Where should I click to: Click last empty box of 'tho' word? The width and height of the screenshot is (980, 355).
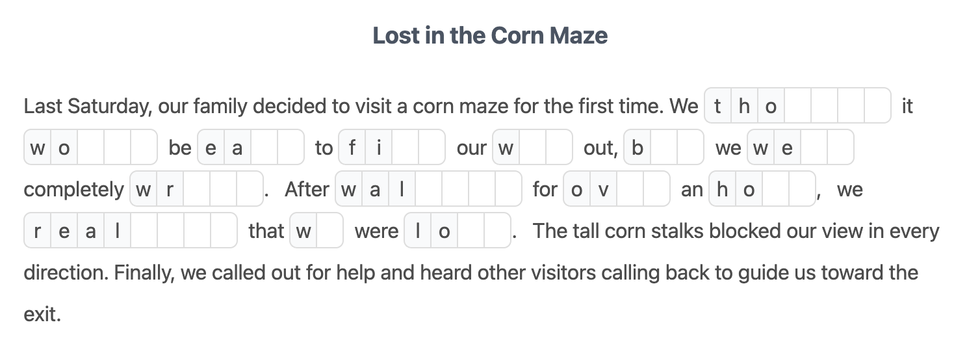coord(877,106)
